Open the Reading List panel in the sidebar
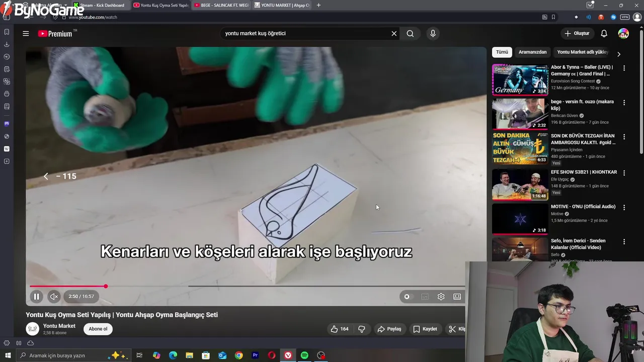The width and height of the screenshot is (644, 362). pyautogui.click(x=7, y=106)
